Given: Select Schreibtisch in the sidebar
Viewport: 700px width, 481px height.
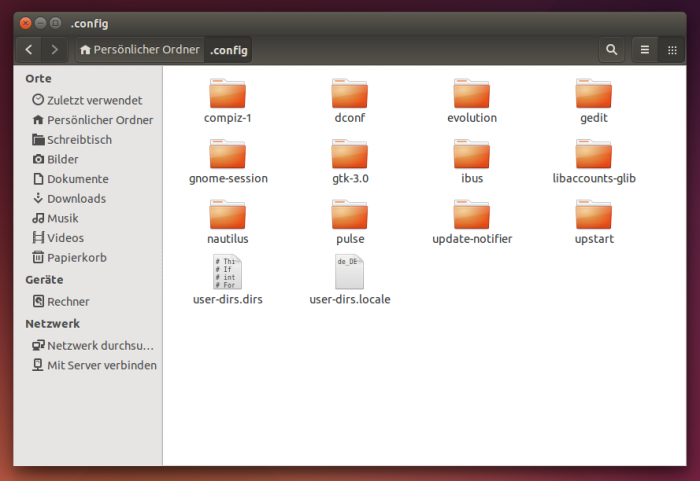Looking at the screenshot, I should point(79,140).
